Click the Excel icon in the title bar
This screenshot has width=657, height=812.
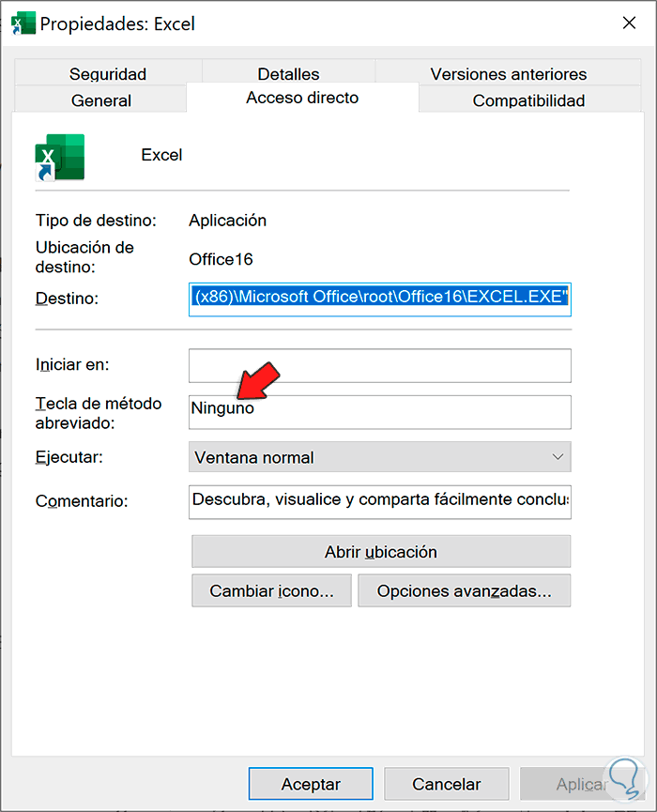pos(23,23)
